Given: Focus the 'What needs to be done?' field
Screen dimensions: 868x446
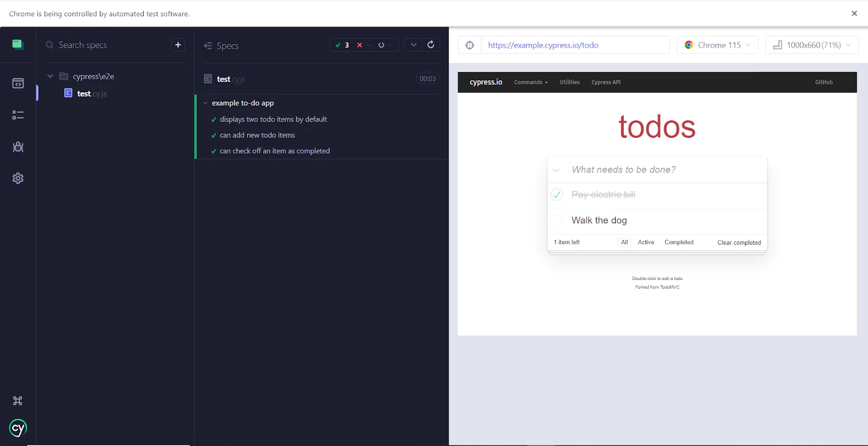Looking at the screenshot, I should click(668, 170).
